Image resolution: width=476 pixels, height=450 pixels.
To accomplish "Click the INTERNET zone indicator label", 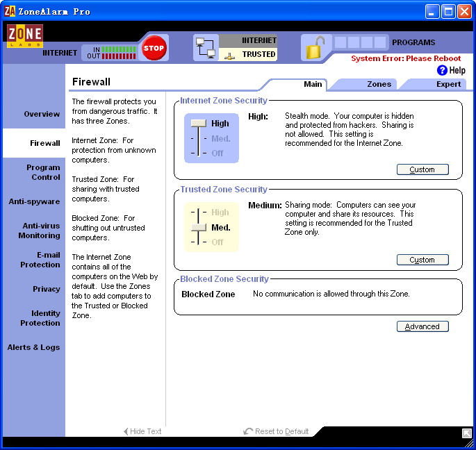I will point(259,40).
